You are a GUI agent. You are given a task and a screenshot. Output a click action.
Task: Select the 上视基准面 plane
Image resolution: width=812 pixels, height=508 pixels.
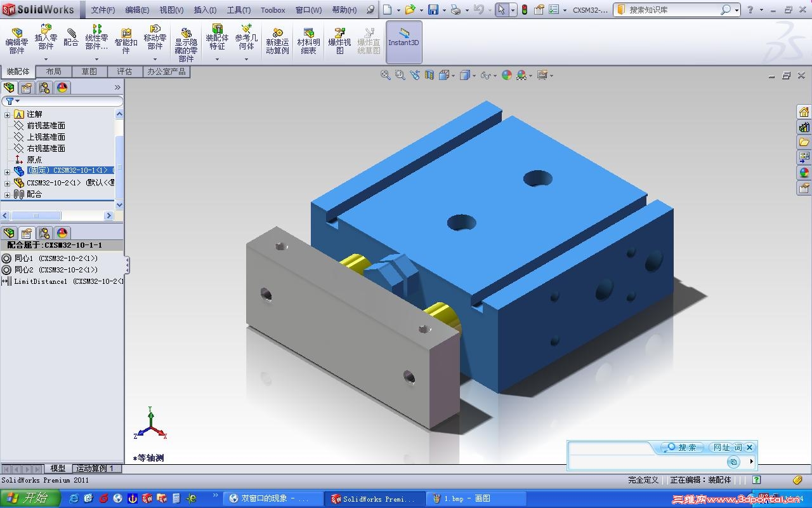coord(46,137)
